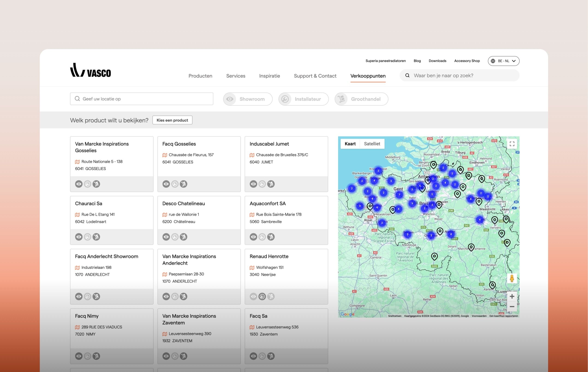Expand the Producten menu
The image size is (588, 372).
[200, 76]
